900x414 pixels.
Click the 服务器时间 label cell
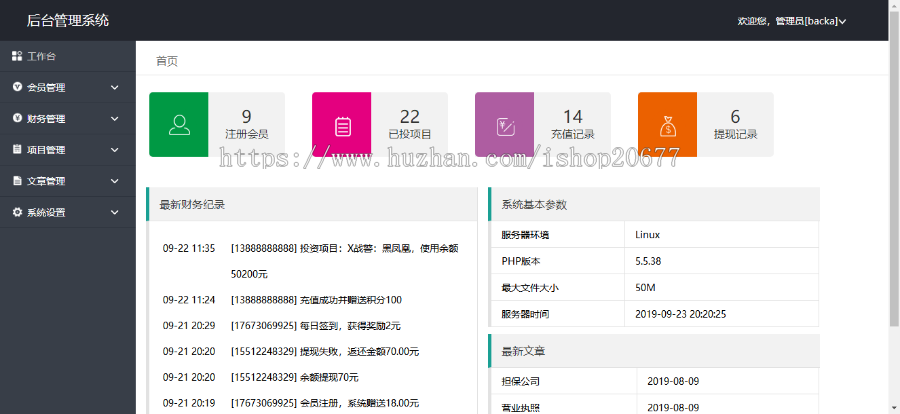tap(558, 314)
